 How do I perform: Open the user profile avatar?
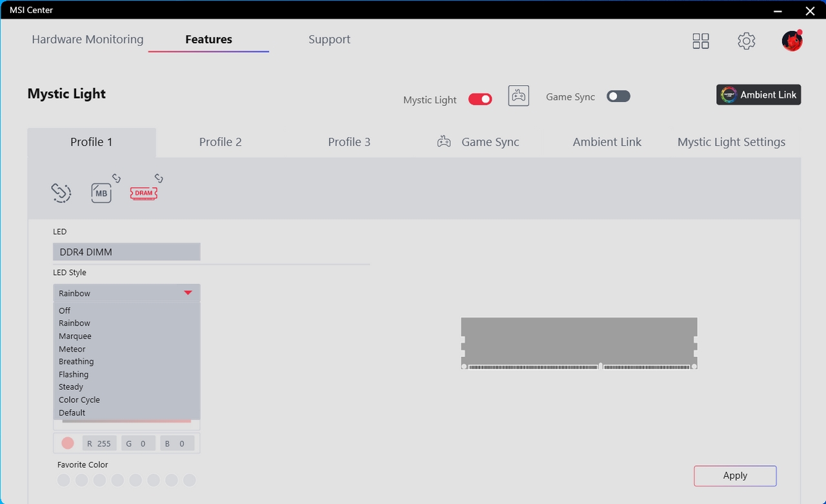coord(792,41)
